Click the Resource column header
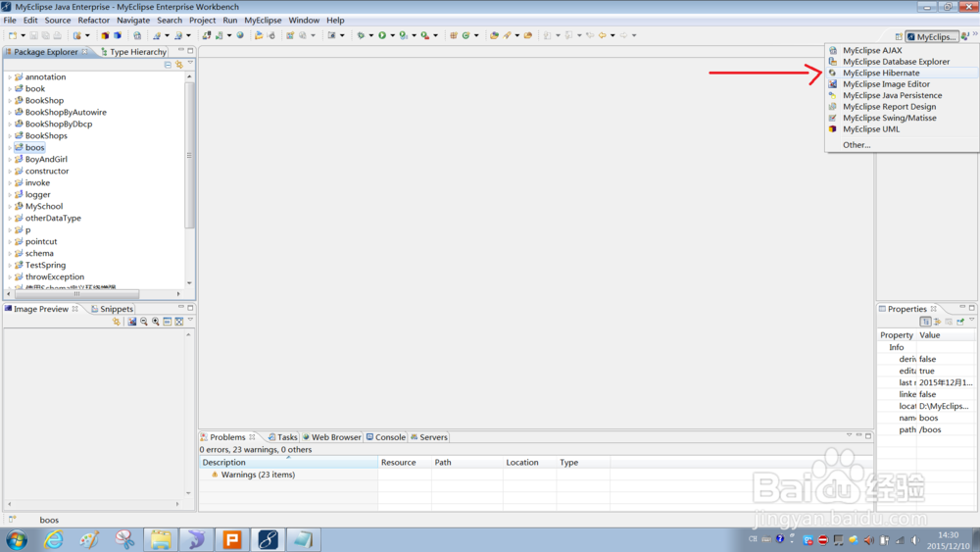Viewport: 980px width, 552px height. pyautogui.click(x=405, y=463)
